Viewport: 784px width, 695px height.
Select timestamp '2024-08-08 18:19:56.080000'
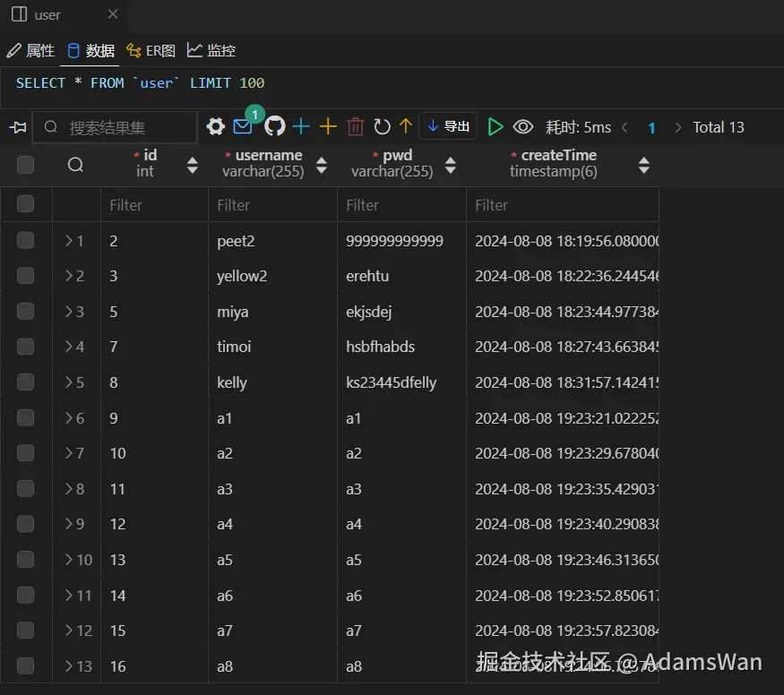(x=566, y=241)
